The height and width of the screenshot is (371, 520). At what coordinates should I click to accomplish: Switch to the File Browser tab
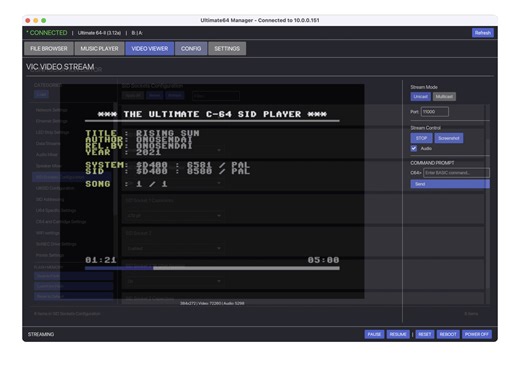(49, 49)
